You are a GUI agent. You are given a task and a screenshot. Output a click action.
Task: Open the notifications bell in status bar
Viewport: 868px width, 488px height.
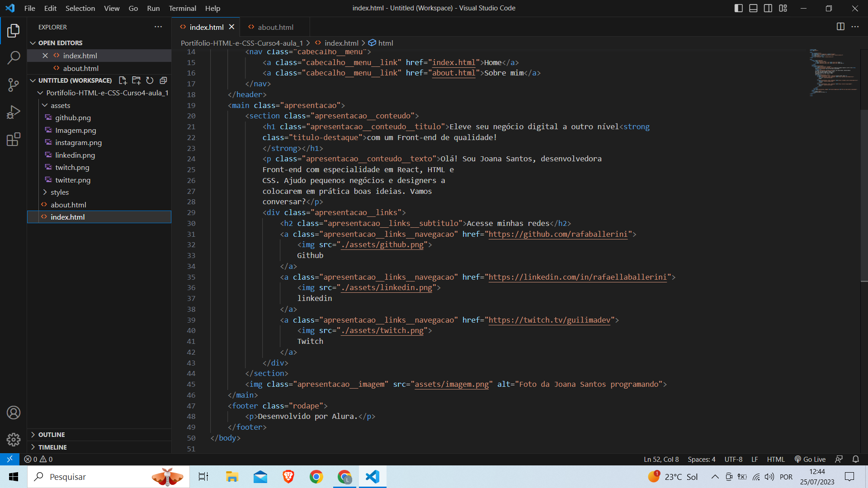click(x=856, y=459)
